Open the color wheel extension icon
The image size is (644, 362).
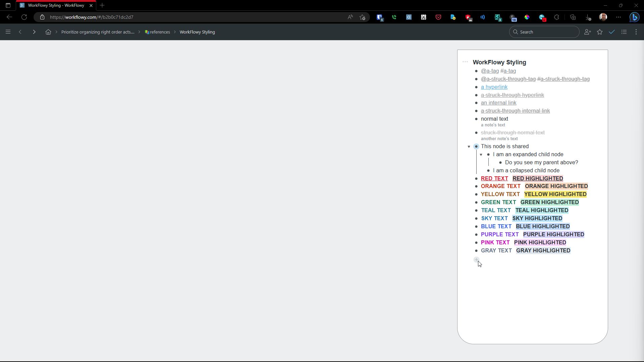pos(527,17)
